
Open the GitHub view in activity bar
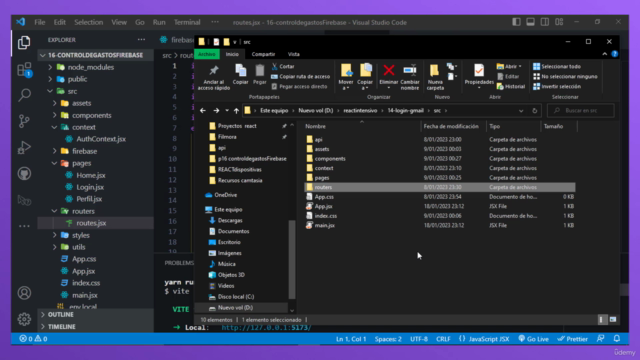(24, 174)
